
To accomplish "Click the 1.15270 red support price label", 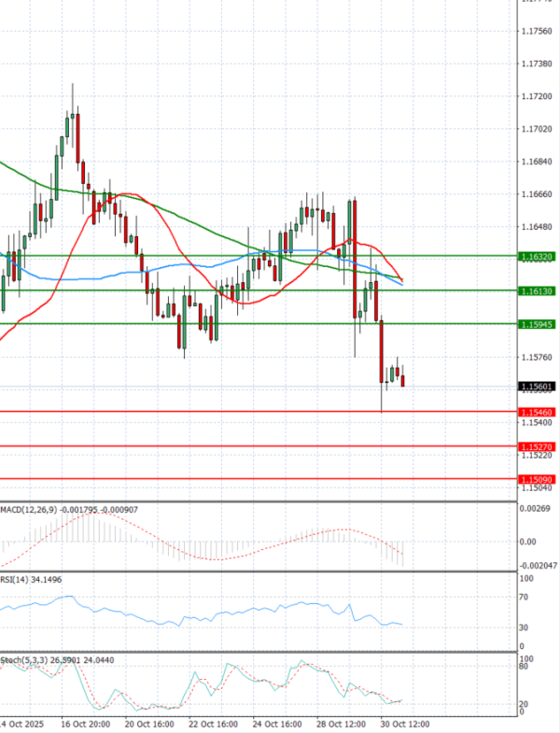I will [536, 446].
